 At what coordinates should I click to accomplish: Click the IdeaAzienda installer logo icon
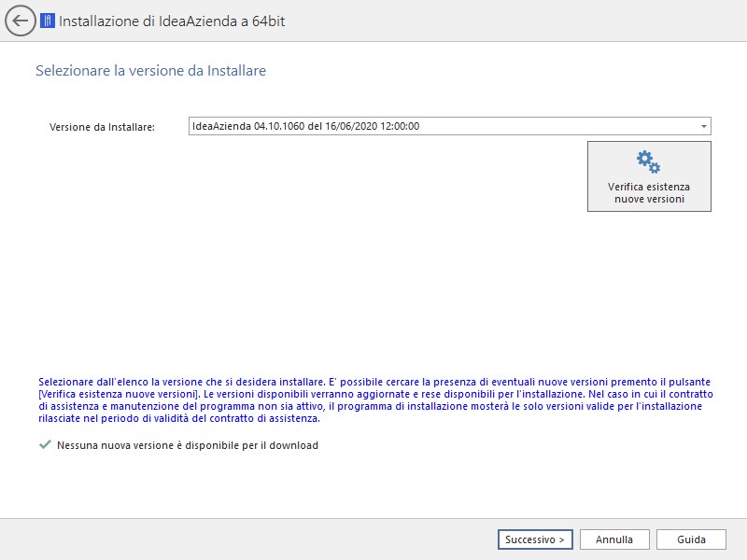pyautogui.click(x=48, y=21)
